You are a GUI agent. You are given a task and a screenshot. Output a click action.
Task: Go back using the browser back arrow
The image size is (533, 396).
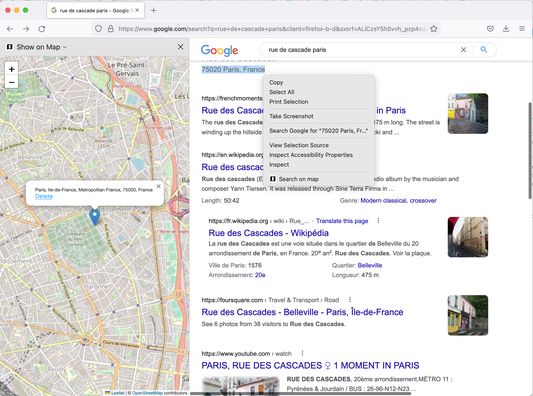point(10,29)
